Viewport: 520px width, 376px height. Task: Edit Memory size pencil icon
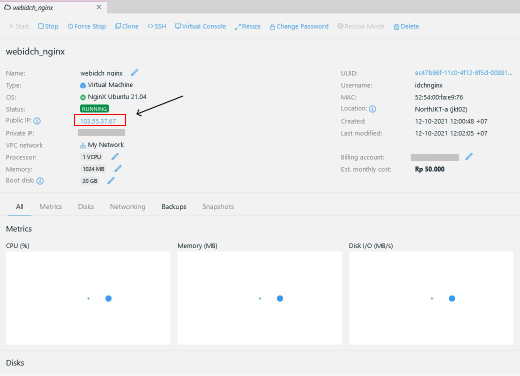click(118, 169)
